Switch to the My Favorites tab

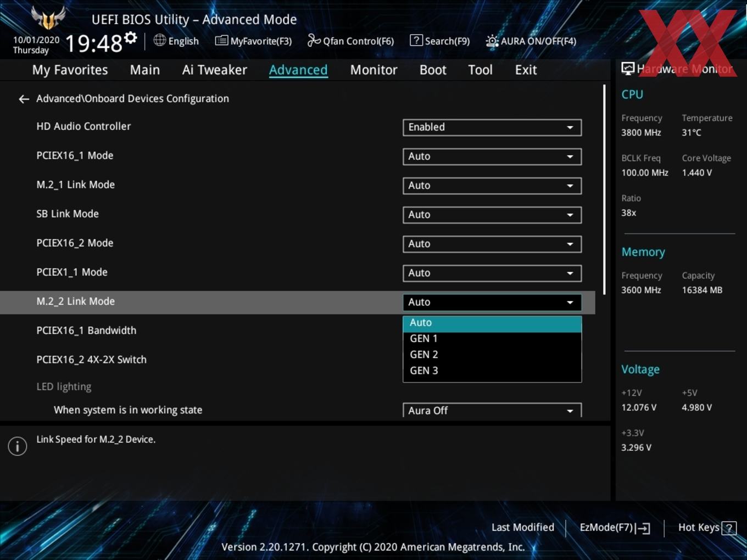[70, 70]
